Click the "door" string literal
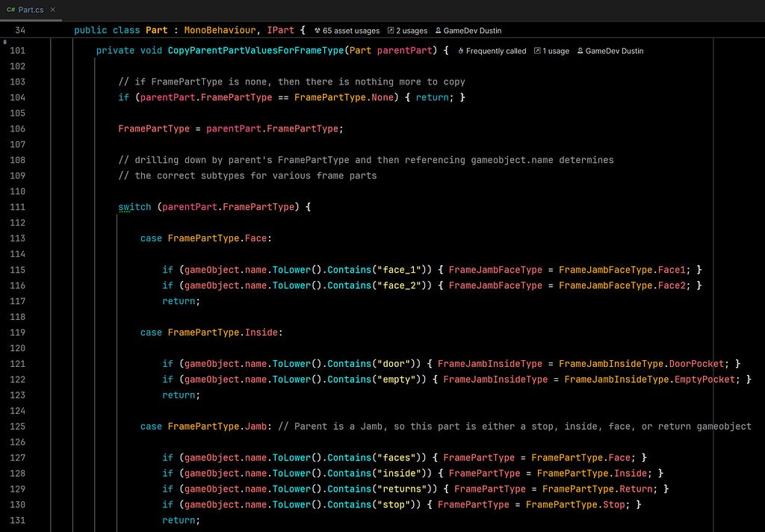Image resolution: width=765 pixels, height=532 pixels. (394, 364)
